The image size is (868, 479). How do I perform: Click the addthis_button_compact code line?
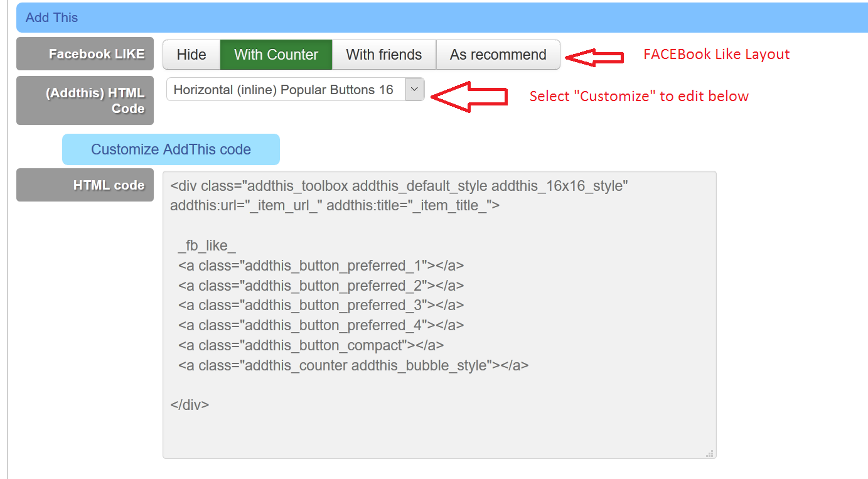point(311,345)
